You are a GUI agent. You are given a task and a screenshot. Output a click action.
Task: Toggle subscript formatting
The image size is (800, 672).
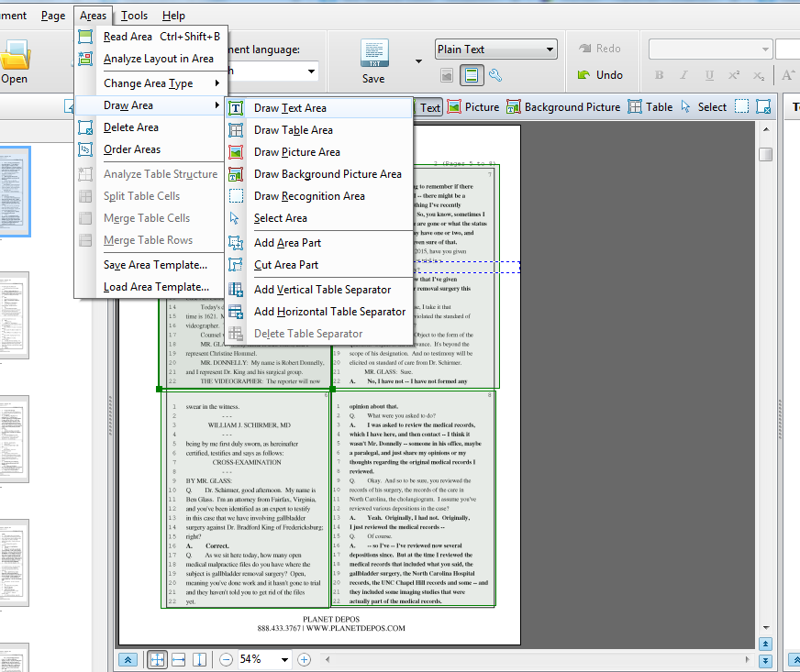click(759, 75)
